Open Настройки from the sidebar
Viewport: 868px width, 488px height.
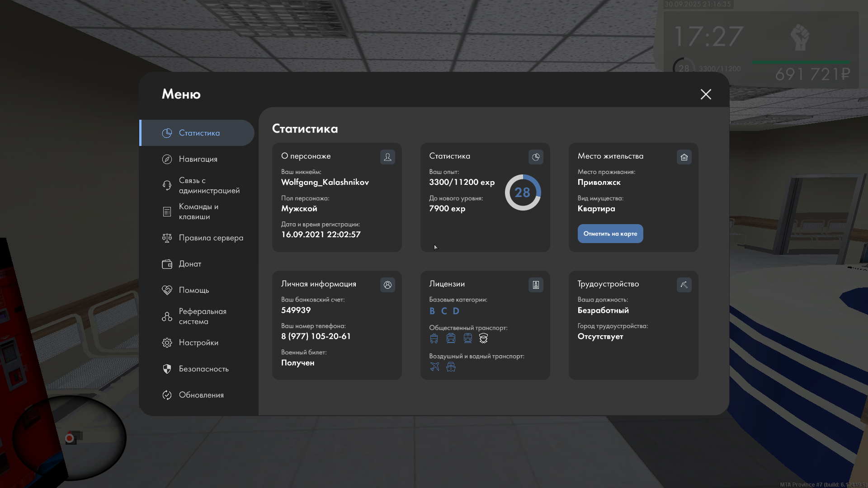pyautogui.click(x=198, y=343)
